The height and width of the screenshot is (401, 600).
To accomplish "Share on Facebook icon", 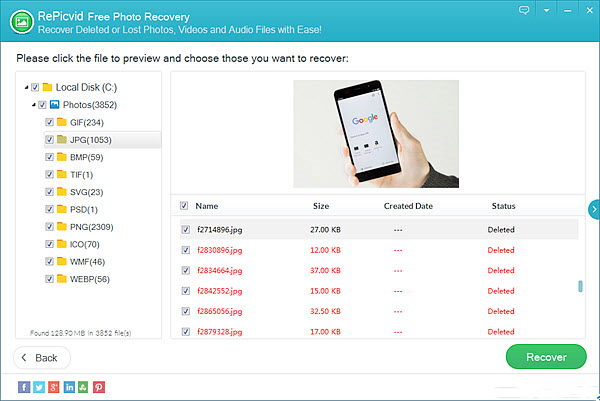I will click(x=24, y=387).
